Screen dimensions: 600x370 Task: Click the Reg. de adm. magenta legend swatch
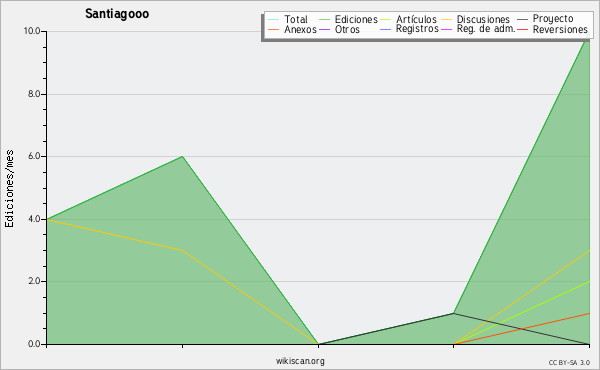click(x=447, y=29)
